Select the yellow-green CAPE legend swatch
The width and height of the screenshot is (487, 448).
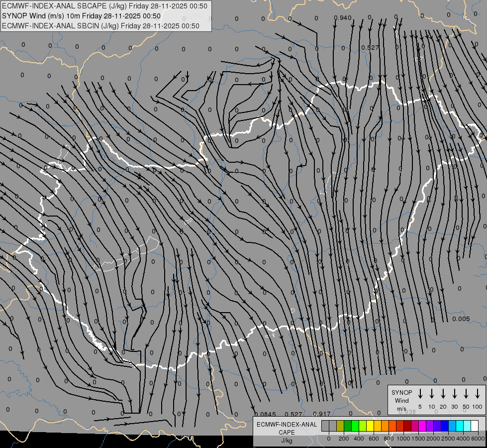[x=363, y=426]
